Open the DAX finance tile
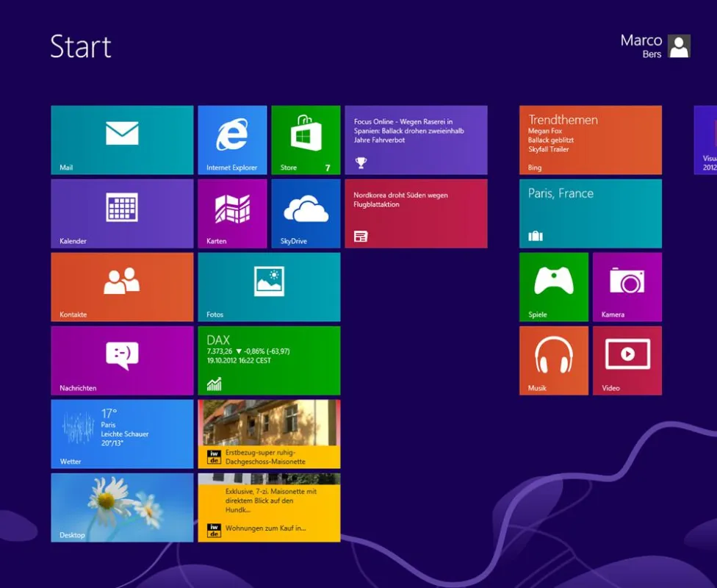 coord(270,361)
